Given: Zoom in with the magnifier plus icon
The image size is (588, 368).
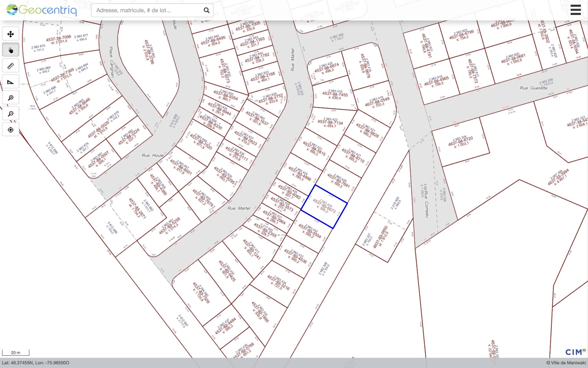Looking at the screenshot, I should pyautogui.click(x=10, y=97).
